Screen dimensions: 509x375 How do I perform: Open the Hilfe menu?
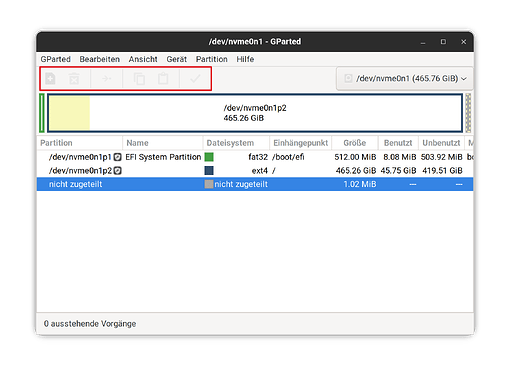[245, 59]
